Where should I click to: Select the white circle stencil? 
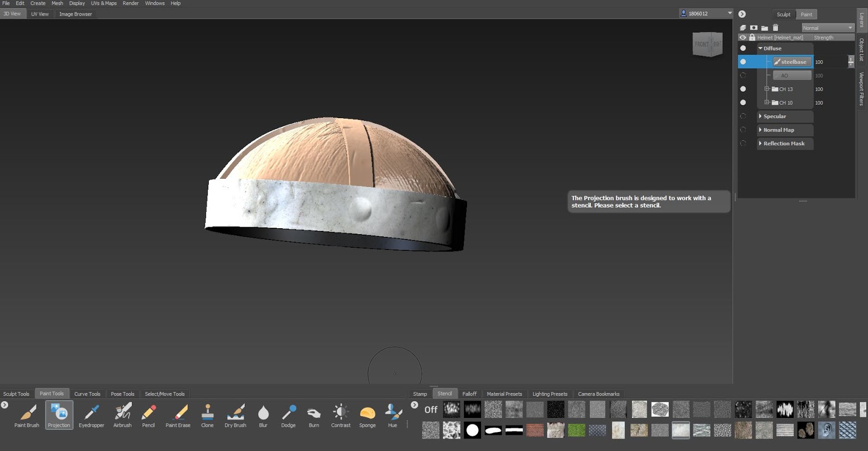[473, 430]
